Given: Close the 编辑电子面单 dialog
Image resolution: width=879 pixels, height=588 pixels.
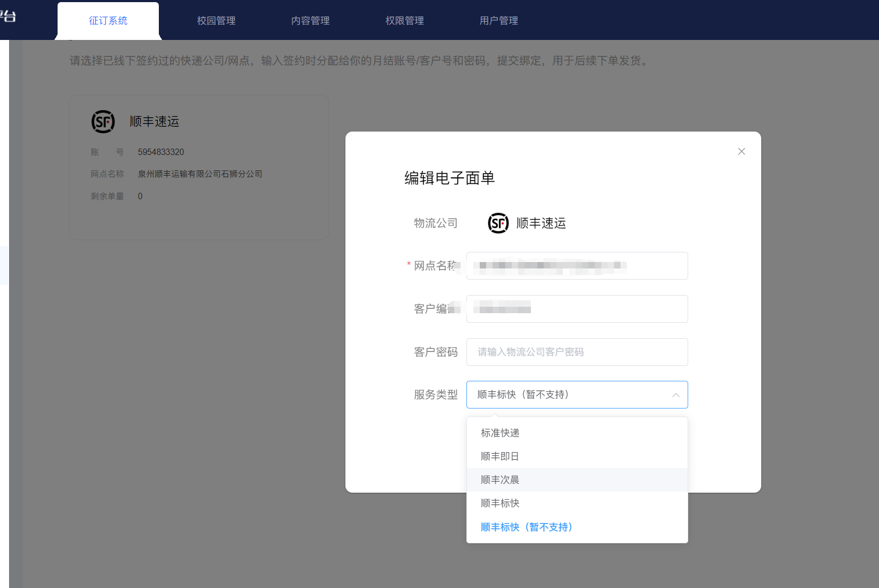Looking at the screenshot, I should coord(741,151).
